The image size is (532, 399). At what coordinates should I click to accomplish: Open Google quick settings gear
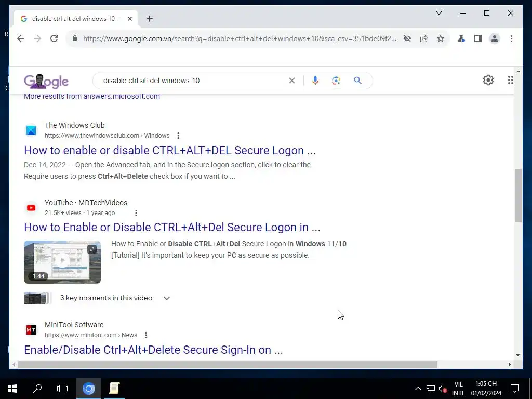[488, 80]
